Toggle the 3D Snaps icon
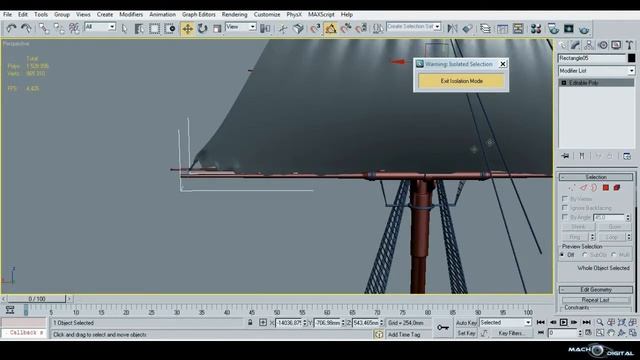Image resolution: width=640 pixels, height=360 pixels. point(315,28)
